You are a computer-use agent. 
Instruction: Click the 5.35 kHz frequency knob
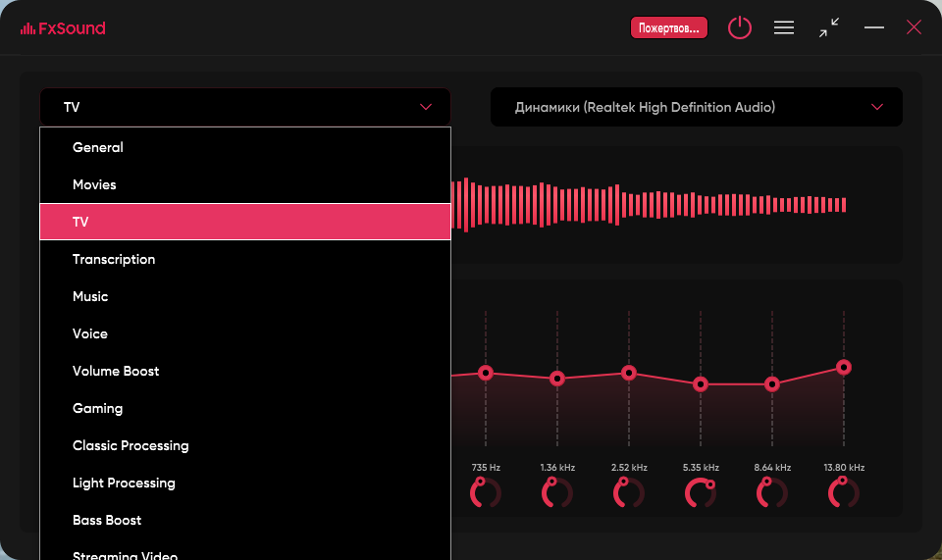pyautogui.click(x=701, y=492)
